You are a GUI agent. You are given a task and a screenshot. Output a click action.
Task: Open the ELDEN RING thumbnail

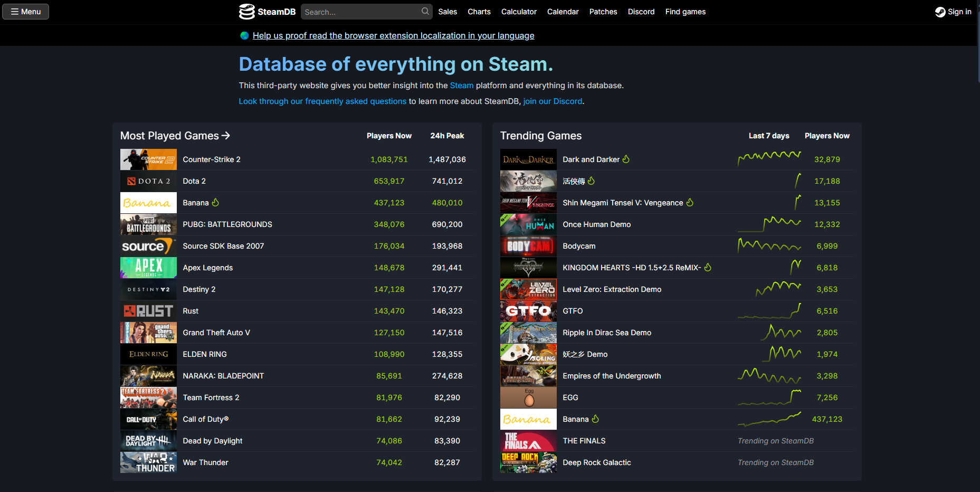(148, 354)
